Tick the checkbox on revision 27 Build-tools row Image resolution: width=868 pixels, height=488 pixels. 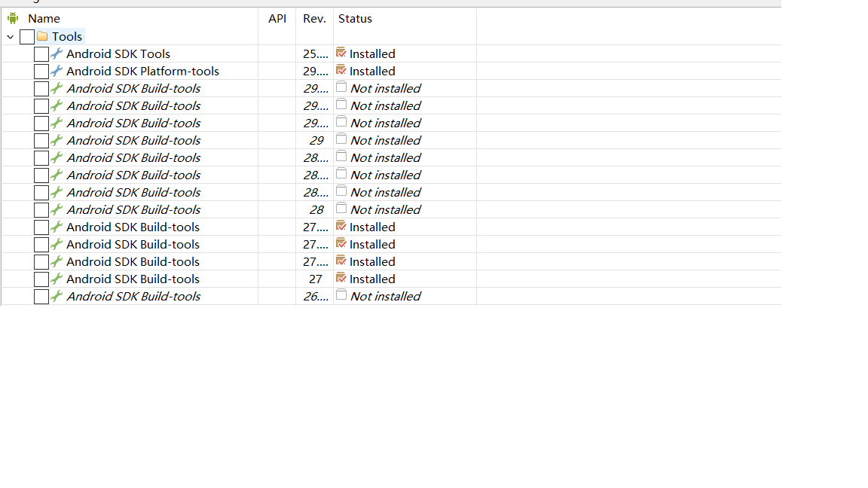pos(41,279)
